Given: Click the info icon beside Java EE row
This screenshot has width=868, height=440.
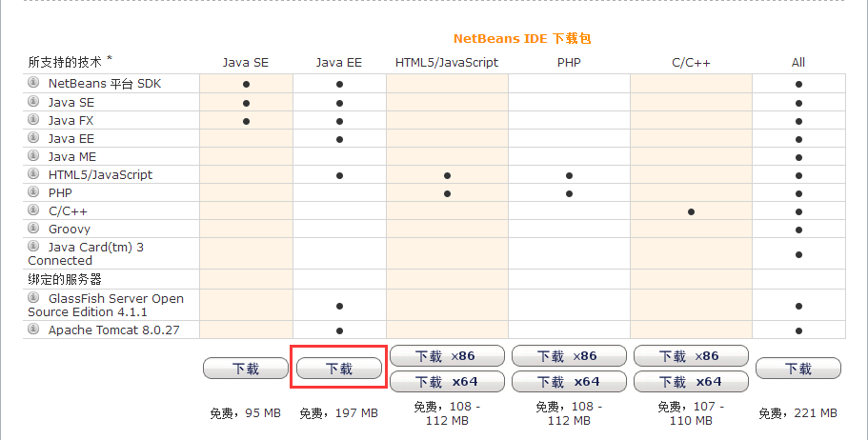Looking at the screenshot, I should pos(33,137).
